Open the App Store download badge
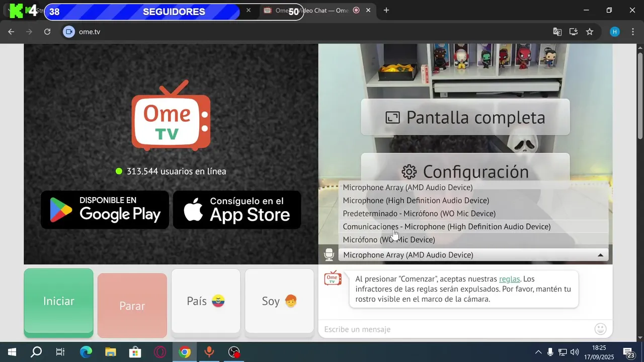 237,210
